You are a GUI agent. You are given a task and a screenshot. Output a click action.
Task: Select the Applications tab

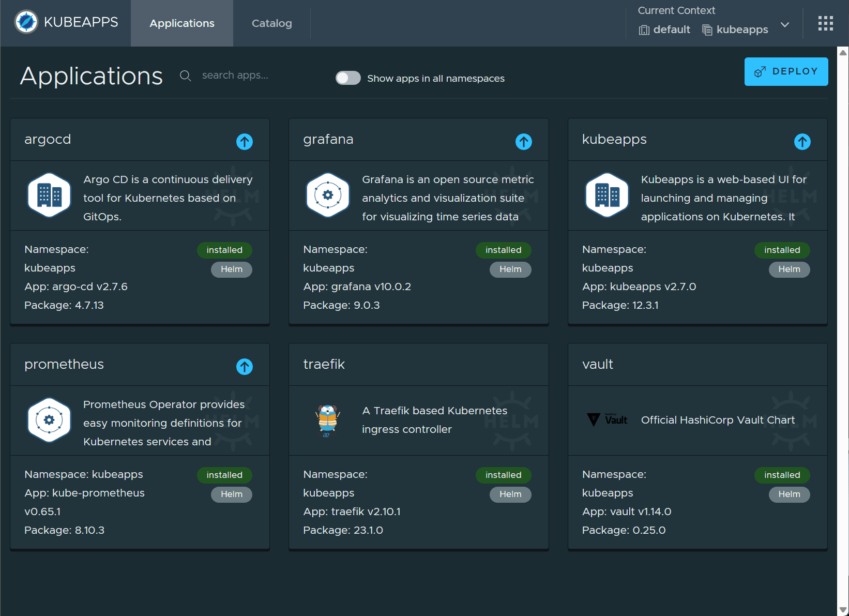pyautogui.click(x=181, y=23)
